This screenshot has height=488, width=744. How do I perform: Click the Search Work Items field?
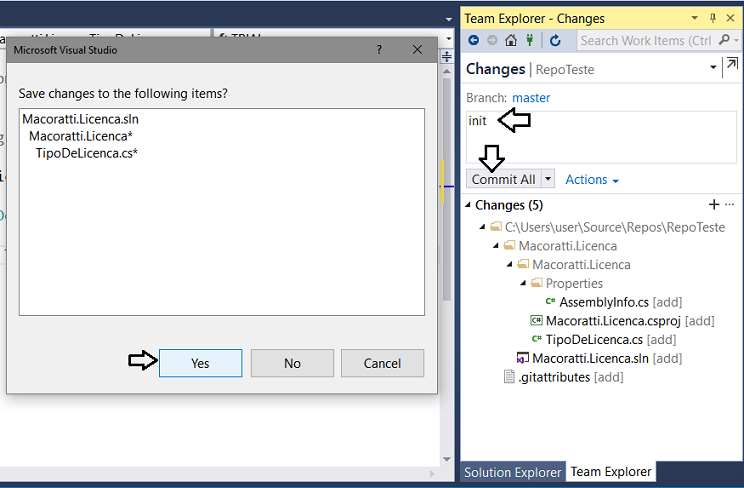tap(647, 40)
